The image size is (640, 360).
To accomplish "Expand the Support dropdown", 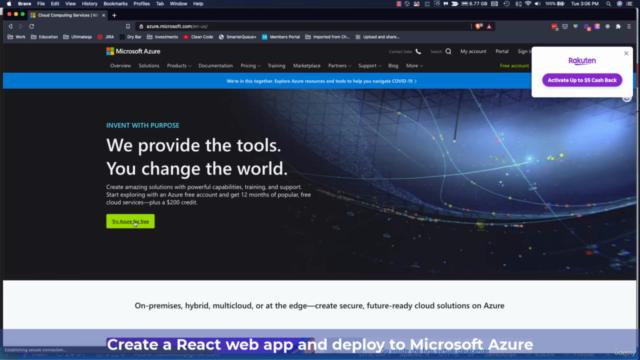I will click(x=369, y=66).
